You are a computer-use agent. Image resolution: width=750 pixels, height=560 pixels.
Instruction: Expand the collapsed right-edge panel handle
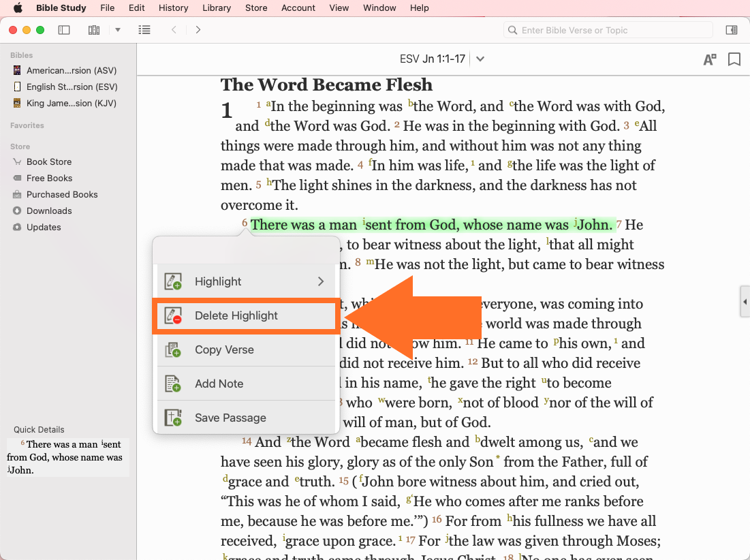745,302
